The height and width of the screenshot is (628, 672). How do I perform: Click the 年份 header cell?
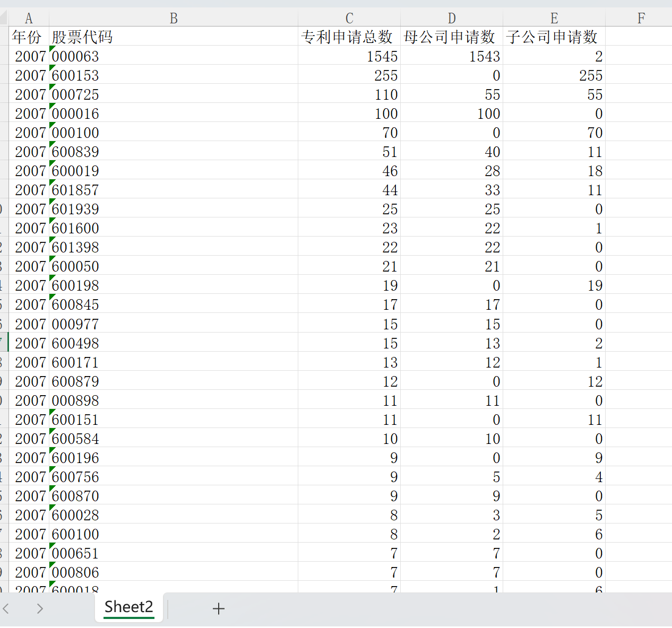click(29, 36)
